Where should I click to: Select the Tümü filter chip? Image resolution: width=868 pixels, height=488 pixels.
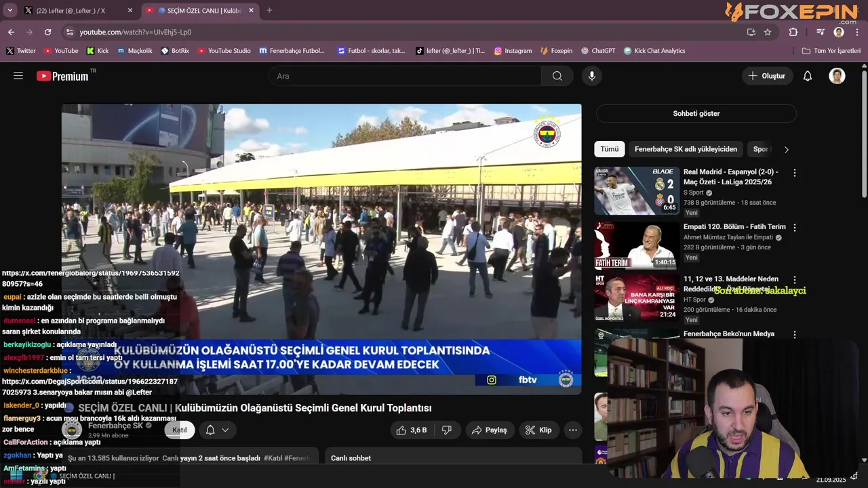click(609, 149)
